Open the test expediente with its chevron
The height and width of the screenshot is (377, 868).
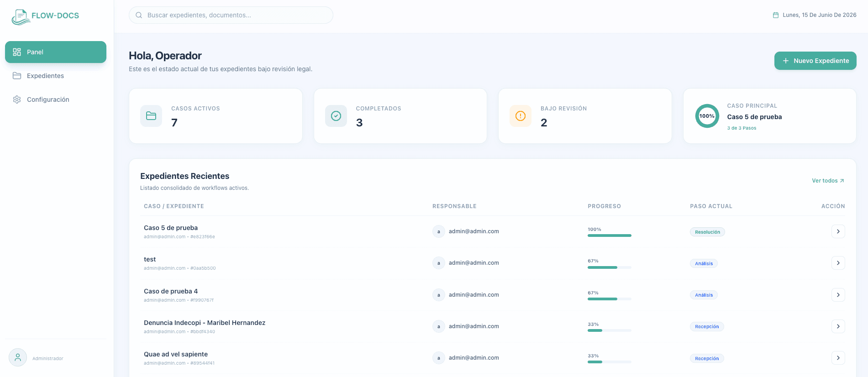[x=838, y=263]
